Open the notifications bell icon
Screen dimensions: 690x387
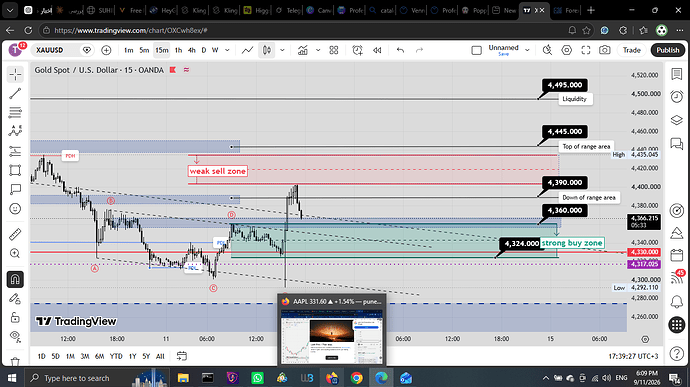tap(676, 302)
